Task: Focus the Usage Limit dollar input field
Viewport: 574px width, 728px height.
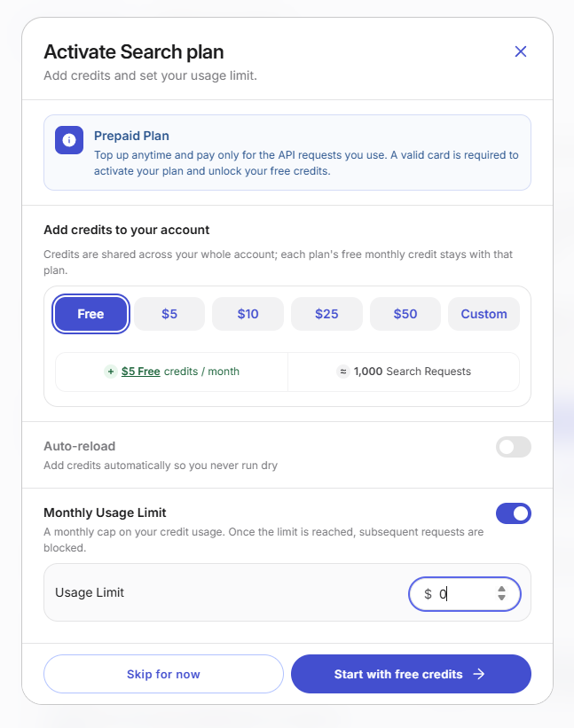Action: (464, 594)
